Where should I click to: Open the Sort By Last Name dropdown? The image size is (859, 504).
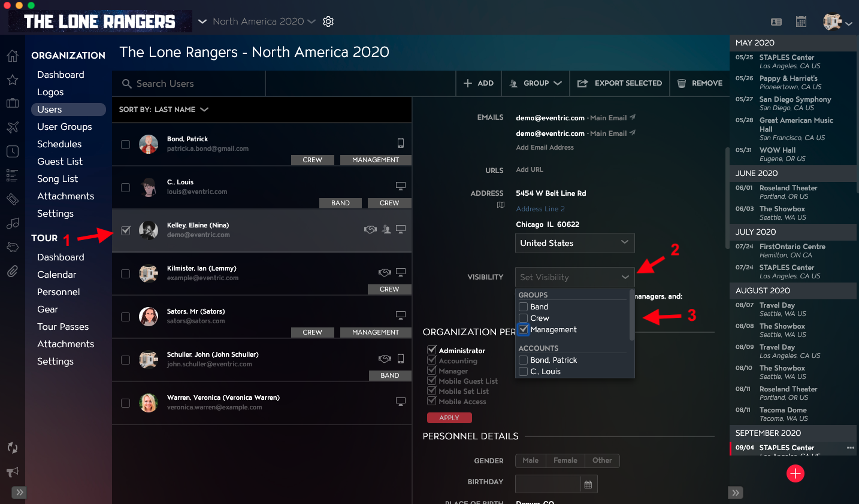(164, 110)
